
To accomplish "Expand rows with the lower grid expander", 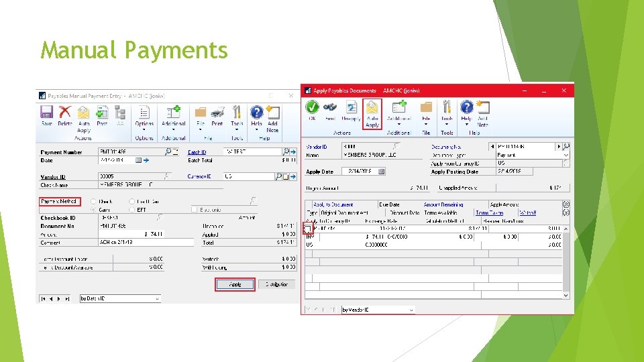I will [566, 213].
